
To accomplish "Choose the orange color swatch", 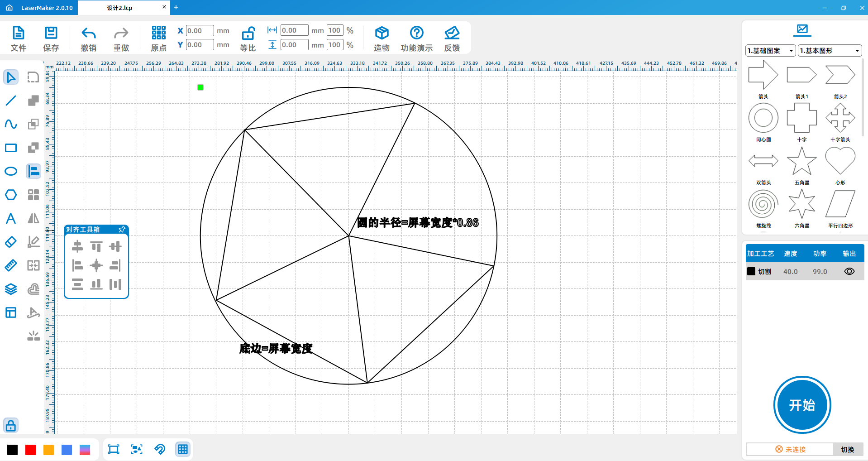I will pyautogui.click(x=49, y=450).
